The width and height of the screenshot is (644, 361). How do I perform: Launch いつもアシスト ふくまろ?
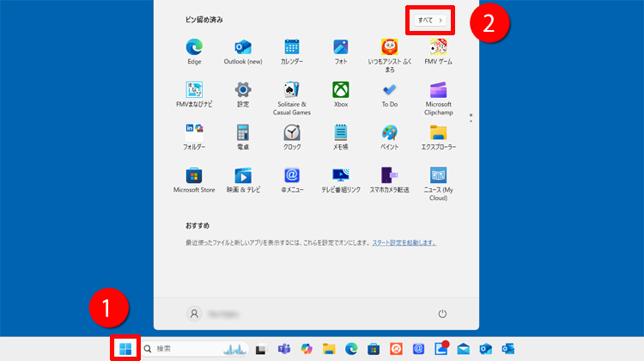(x=389, y=56)
